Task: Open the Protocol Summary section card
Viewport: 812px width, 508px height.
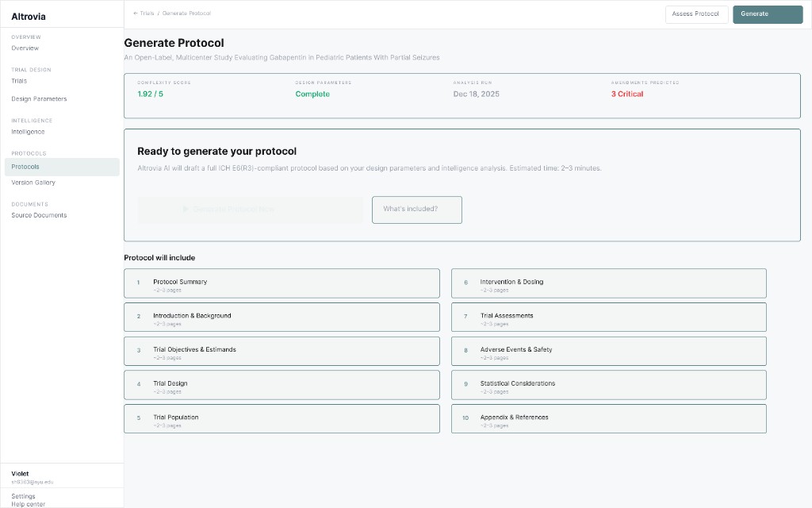Action: pyautogui.click(x=282, y=283)
